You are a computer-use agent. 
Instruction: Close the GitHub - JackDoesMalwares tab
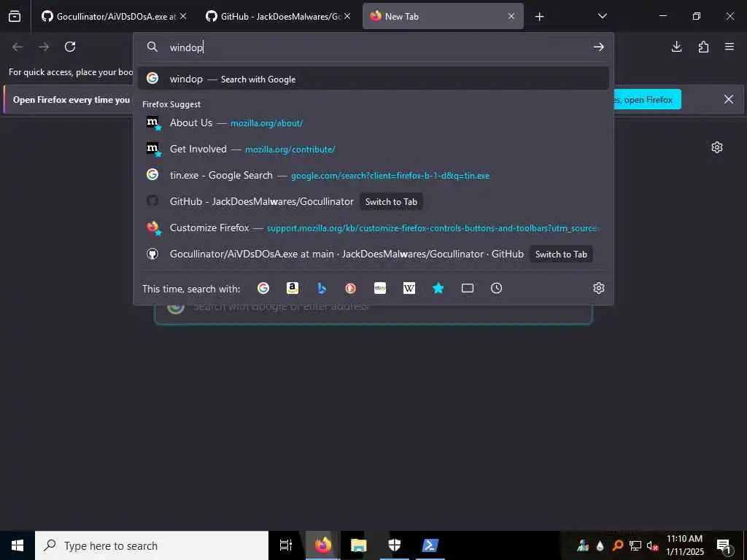[x=347, y=16]
